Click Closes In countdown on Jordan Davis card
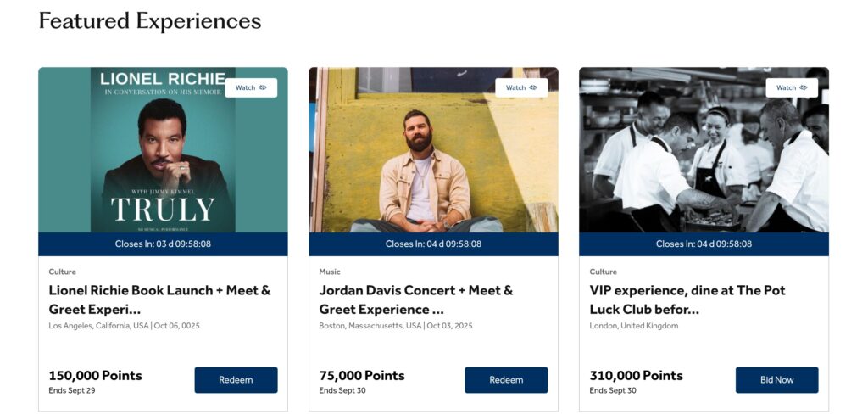The image size is (868, 420). tap(433, 244)
